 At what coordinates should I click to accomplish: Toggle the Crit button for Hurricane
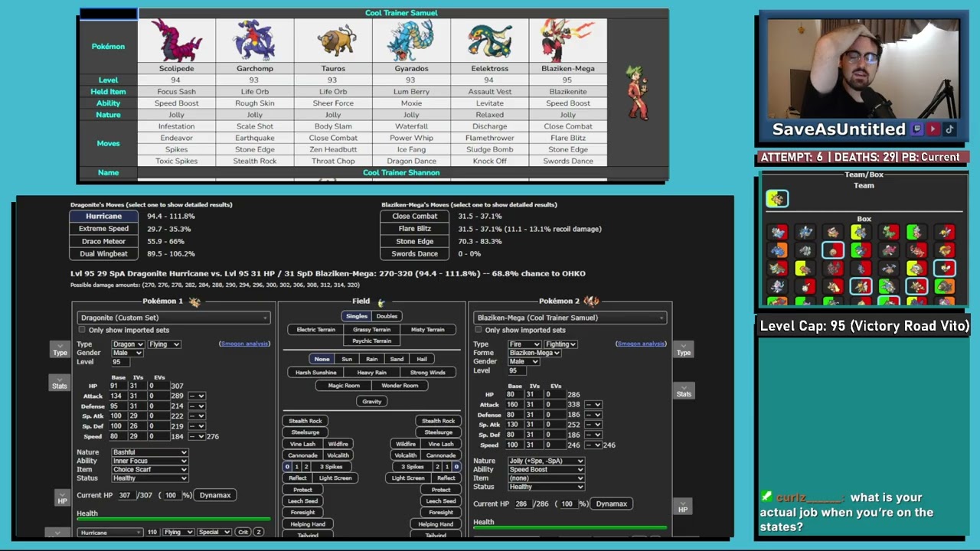point(243,532)
